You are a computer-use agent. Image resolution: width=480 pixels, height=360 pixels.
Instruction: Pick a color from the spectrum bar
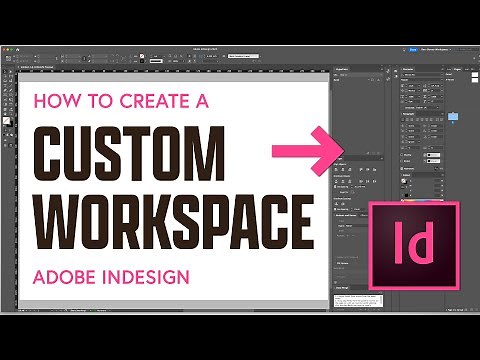422,200
